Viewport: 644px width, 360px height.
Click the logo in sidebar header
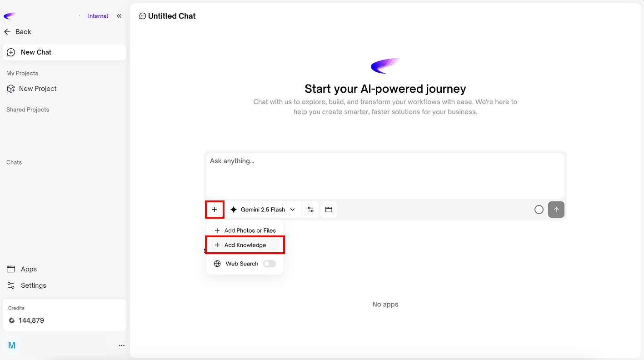[x=10, y=16]
